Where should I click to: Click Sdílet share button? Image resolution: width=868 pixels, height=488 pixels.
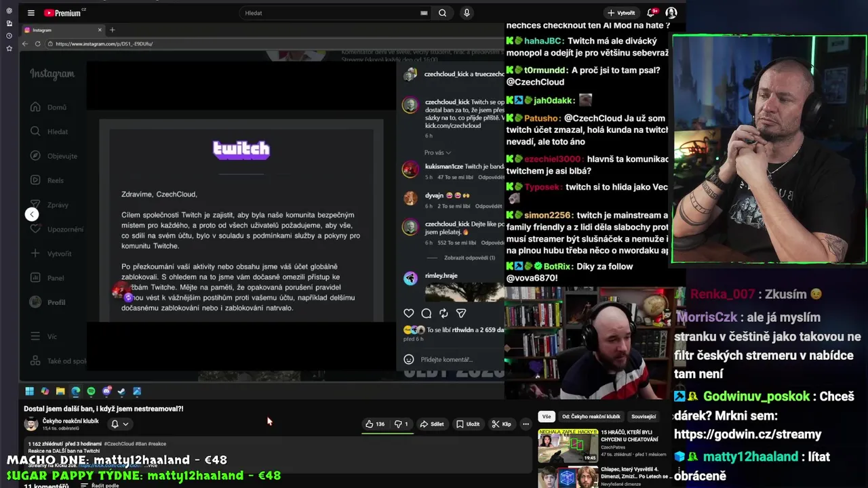(x=431, y=424)
